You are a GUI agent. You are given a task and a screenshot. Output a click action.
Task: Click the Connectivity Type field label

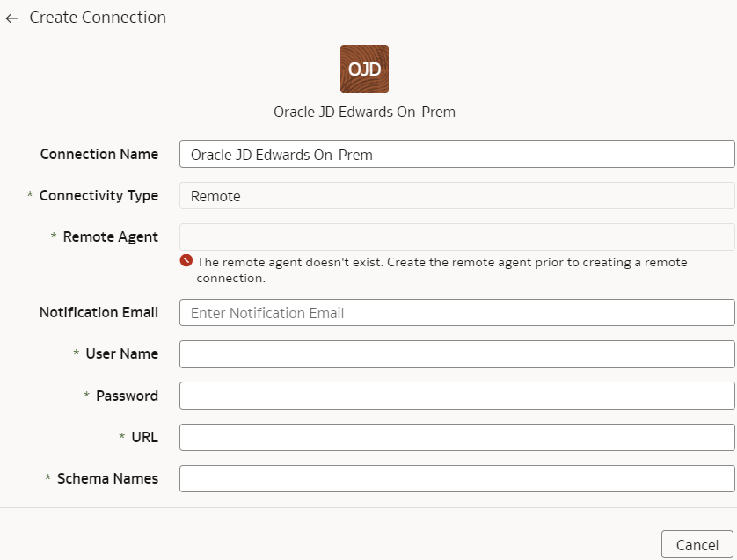point(99,195)
